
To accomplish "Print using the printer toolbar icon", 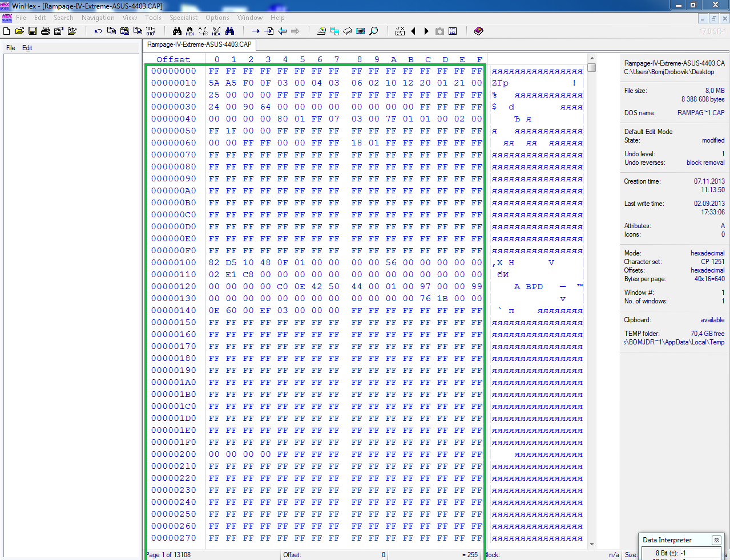I will (45, 31).
